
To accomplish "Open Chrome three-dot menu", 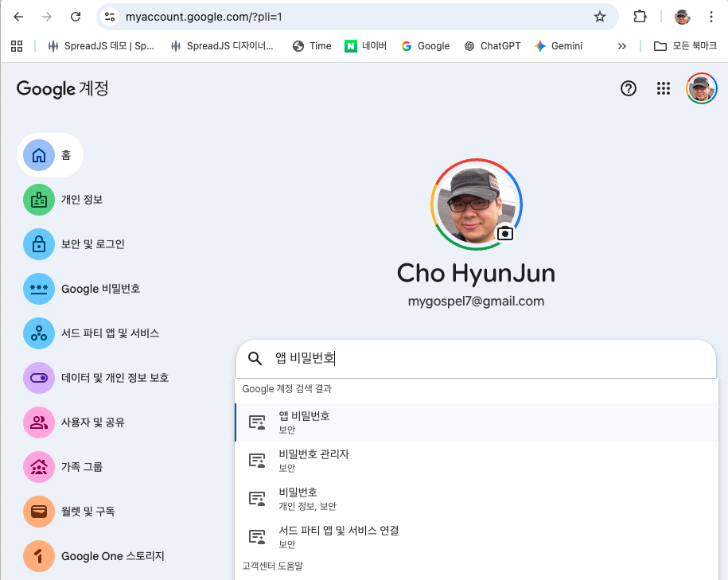I will click(710, 18).
